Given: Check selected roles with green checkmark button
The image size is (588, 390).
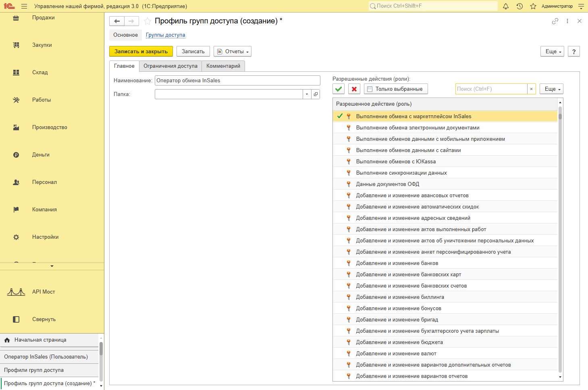Looking at the screenshot, I should 339,89.
